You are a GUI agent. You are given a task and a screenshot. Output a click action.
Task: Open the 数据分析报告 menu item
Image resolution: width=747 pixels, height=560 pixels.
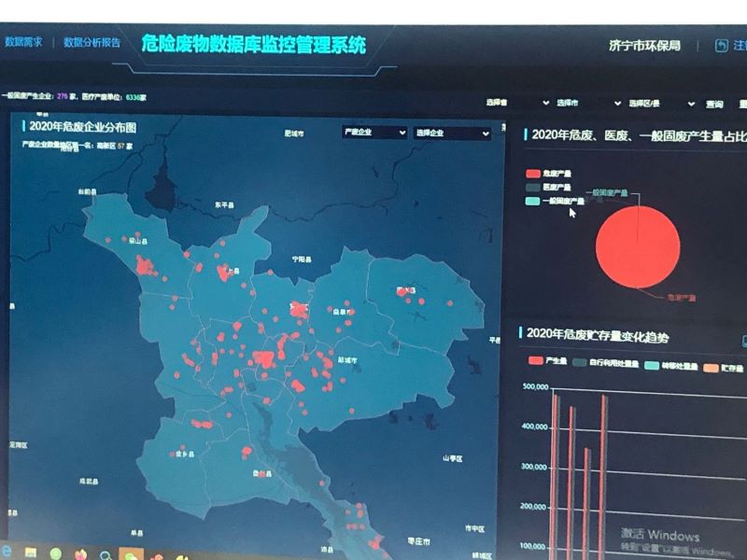click(92, 42)
